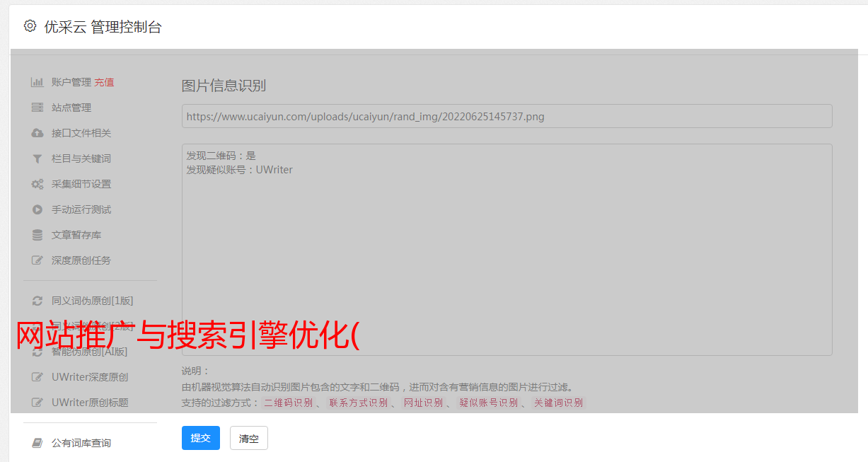Go to UWriter深度原创 in the sidebar

tap(89, 377)
